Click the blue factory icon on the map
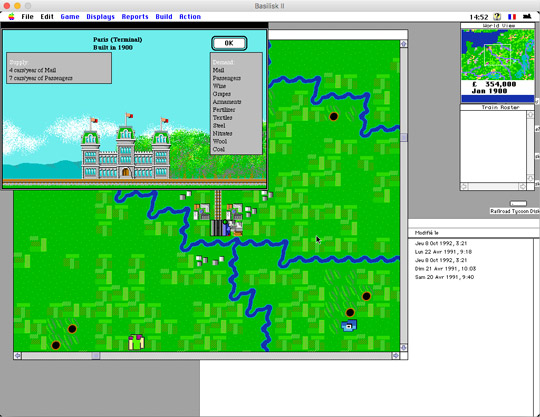Viewport: 540px width, 417px height. click(x=349, y=325)
